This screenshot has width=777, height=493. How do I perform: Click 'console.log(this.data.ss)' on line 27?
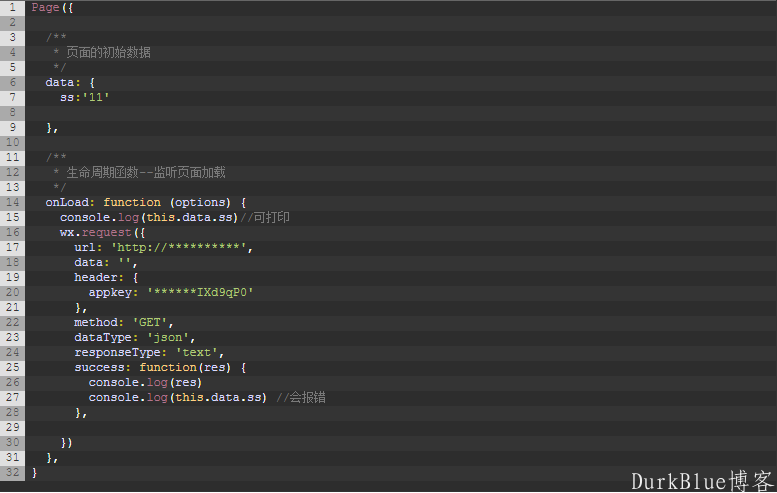pos(177,397)
